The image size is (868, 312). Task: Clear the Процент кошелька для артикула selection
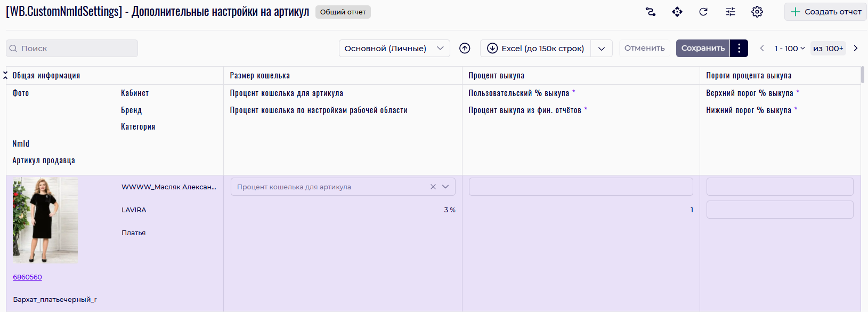click(x=433, y=187)
